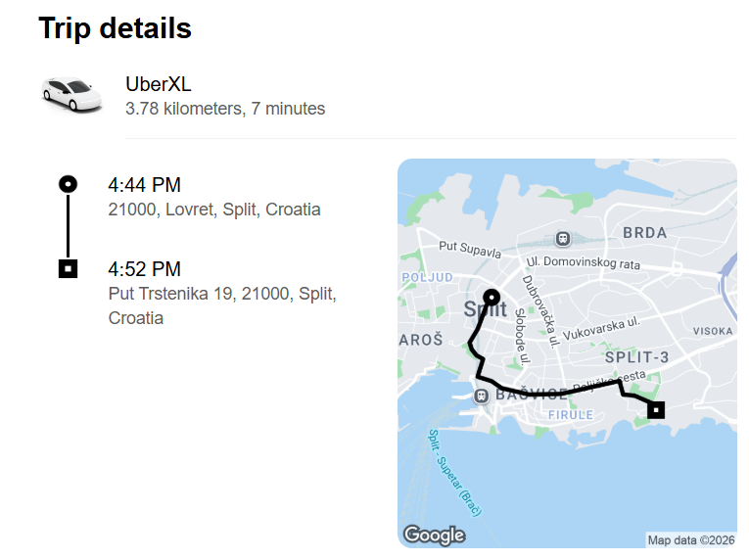
Task: Click the transit station icon near Bačvice
Action: point(481,396)
